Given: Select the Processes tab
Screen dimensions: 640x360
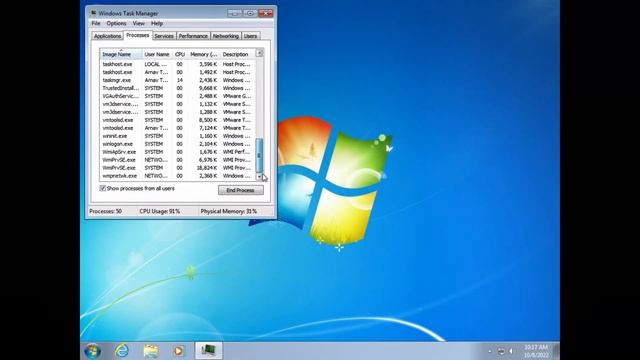Looking at the screenshot, I should pos(138,35).
